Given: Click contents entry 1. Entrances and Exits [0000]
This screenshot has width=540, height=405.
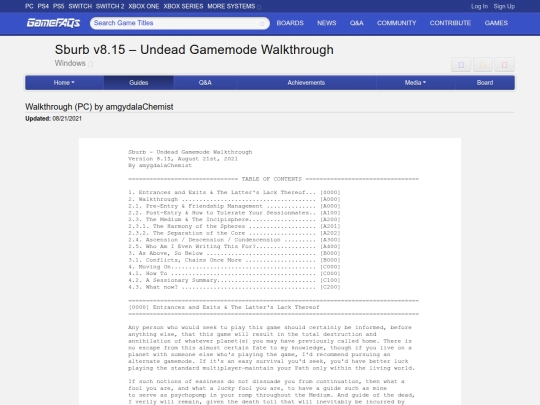Looking at the screenshot, I should point(234,193).
